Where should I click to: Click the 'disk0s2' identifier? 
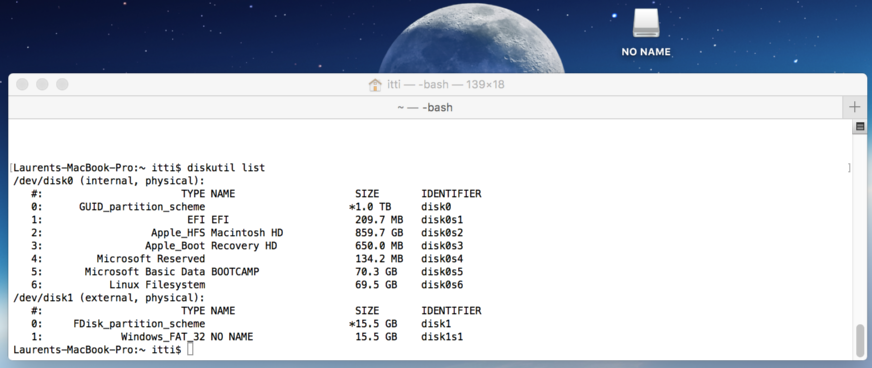click(x=442, y=233)
